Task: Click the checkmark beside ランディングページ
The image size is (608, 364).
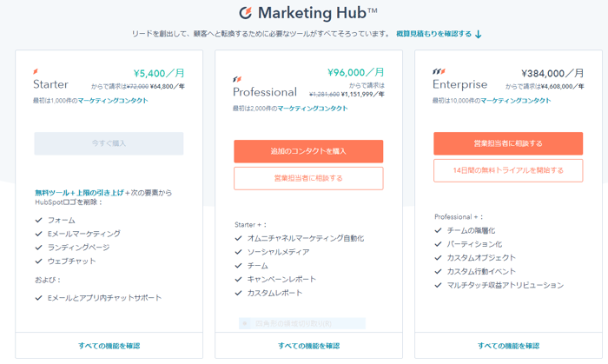Action: click(x=38, y=248)
